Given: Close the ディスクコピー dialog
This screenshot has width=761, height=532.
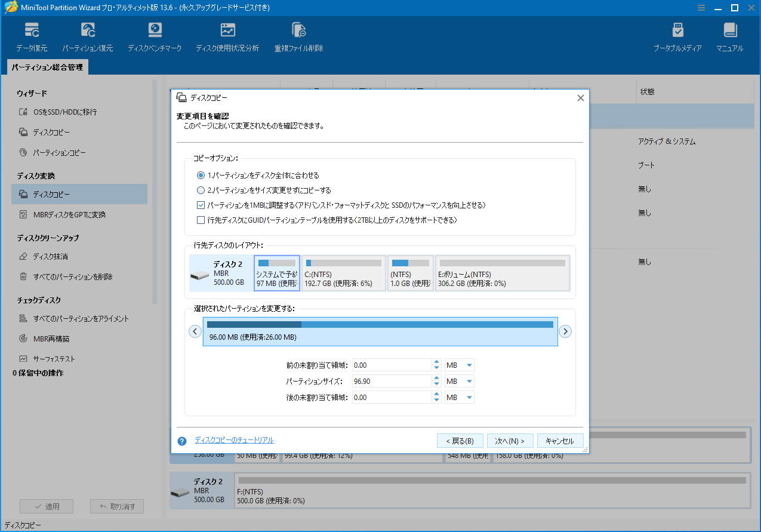Looking at the screenshot, I should [x=580, y=98].
